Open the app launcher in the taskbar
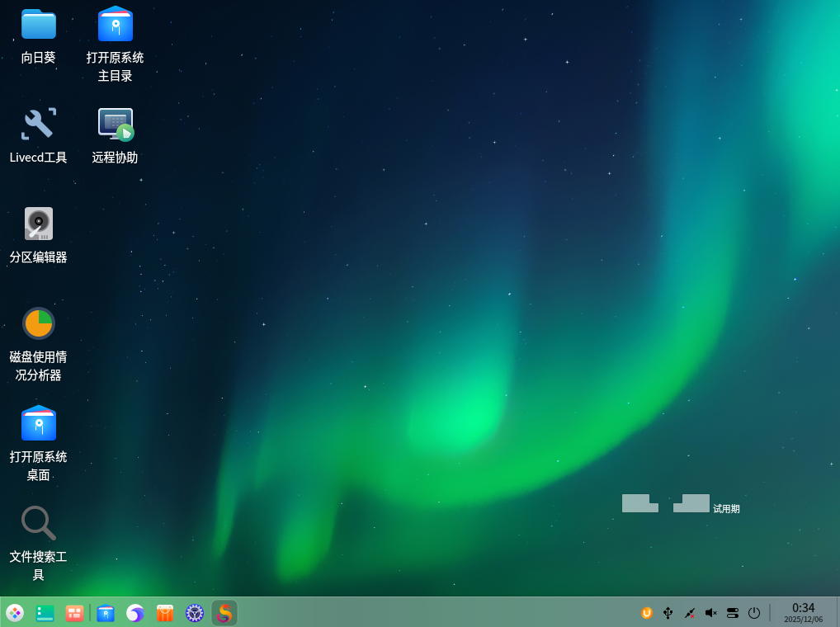Image resolution: width=840 pixels, height=627 pixels. pyautogui.click(x=15, y=613)
